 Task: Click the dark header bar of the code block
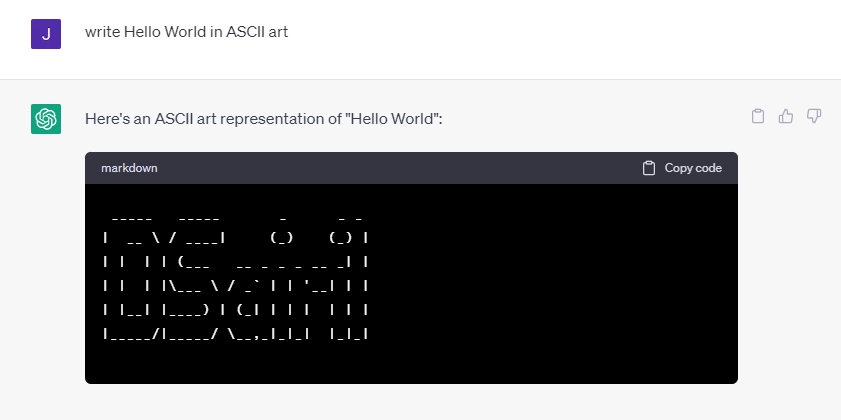(x=411, y=168)
